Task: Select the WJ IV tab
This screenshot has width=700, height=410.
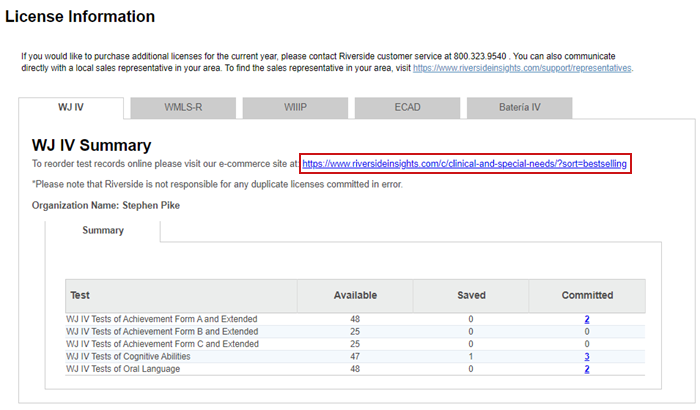Action: point(69,108)
